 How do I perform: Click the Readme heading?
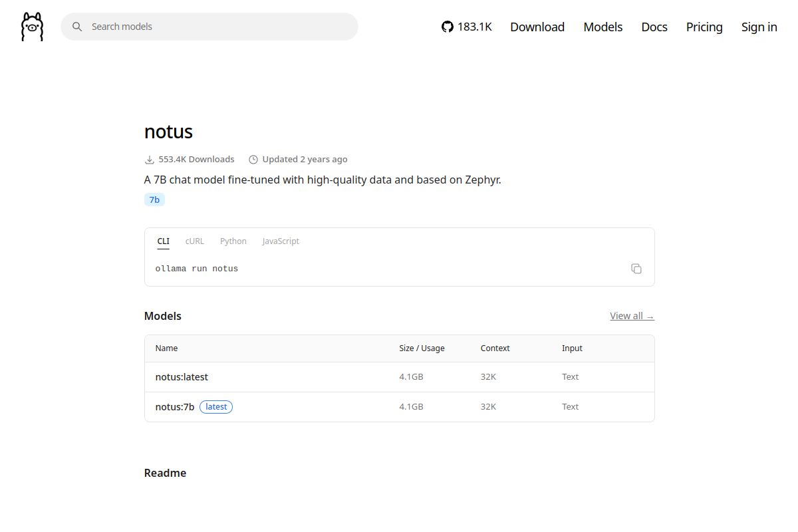[x=165, y=473]
